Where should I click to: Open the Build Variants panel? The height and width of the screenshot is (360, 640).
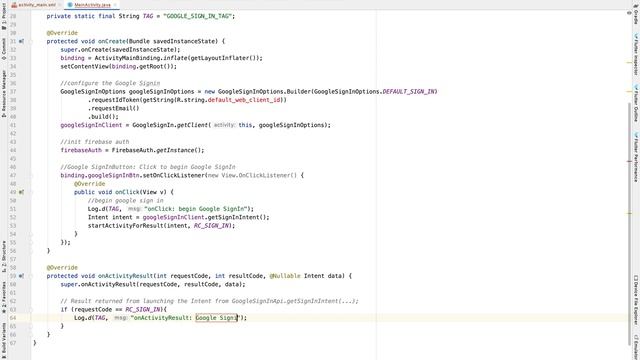point(4,340)
